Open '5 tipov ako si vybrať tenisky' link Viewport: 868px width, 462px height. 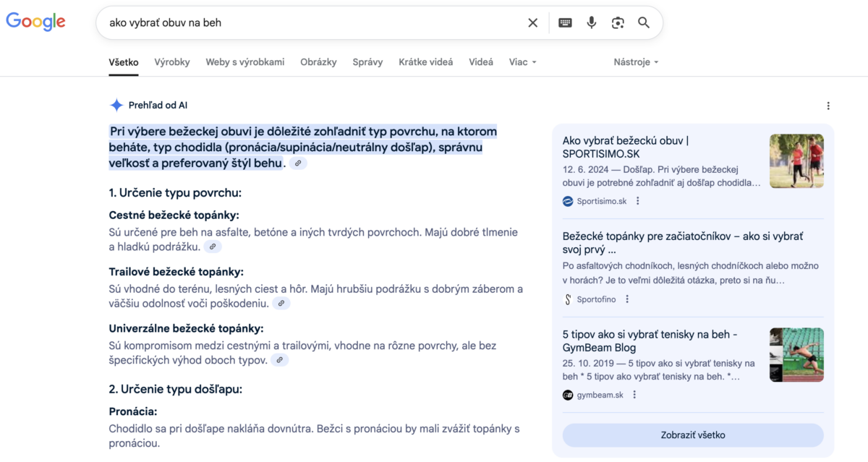(x=650, y=341)
